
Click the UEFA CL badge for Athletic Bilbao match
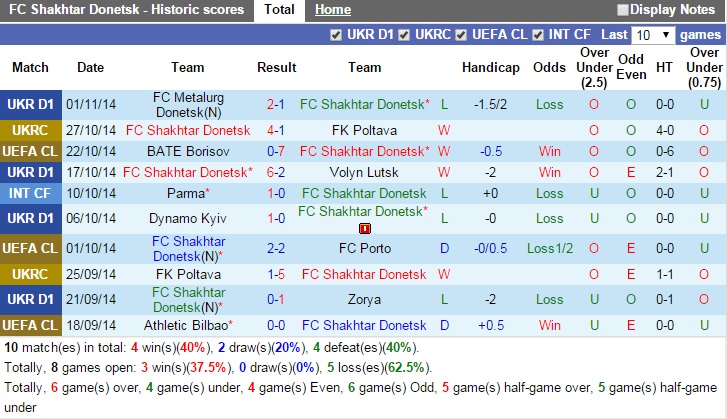point(30,325)
